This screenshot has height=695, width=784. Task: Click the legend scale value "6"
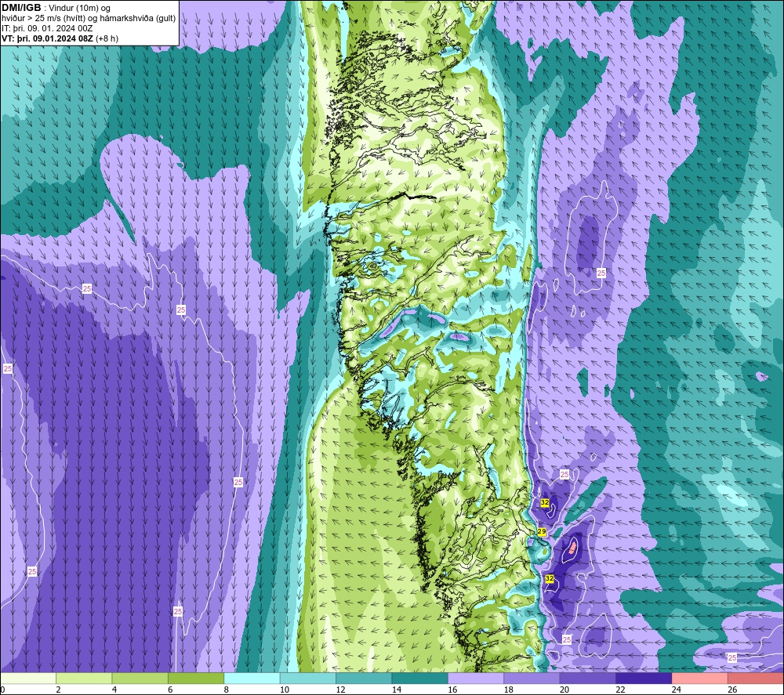coord(170,690)
